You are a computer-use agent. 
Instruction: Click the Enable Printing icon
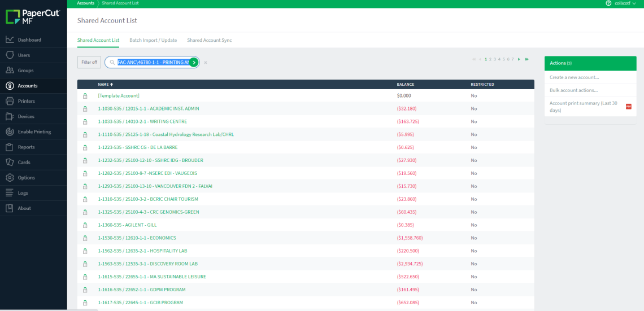(10, 132)
